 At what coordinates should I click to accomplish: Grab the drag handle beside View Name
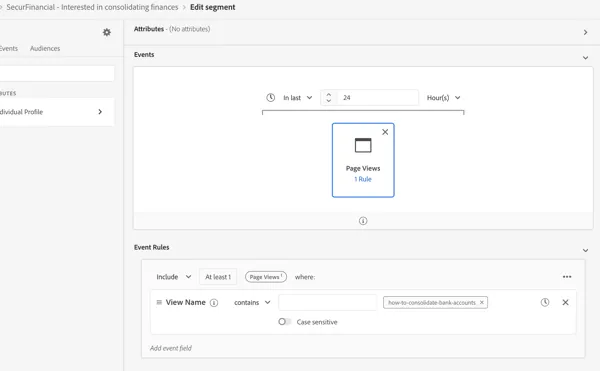point(159,302)
